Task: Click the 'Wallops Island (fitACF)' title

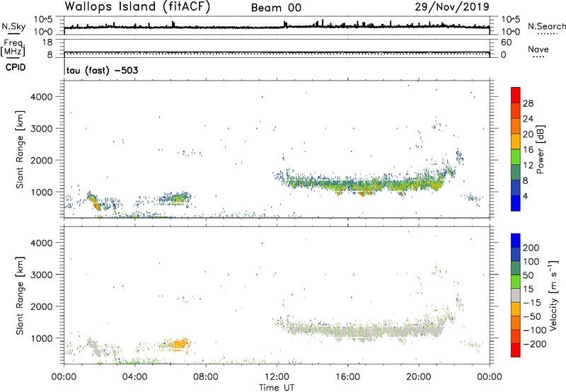Action: pyautogui.click(x=137, y=7)
